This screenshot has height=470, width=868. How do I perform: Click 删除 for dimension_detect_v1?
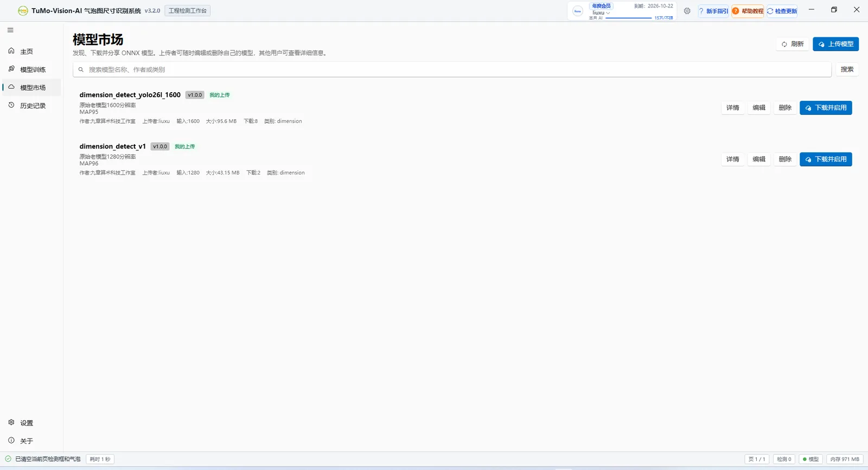coord(785,159)
